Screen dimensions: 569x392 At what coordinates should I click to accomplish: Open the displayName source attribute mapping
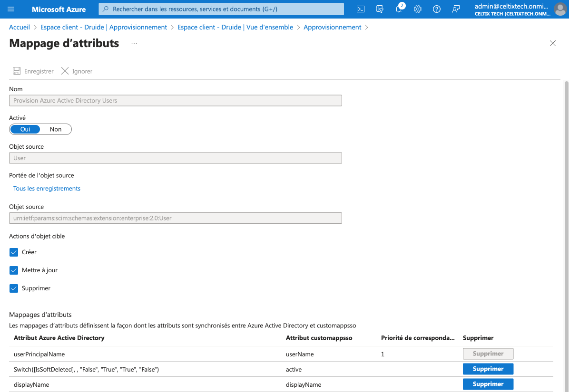(x=31, y=385)
